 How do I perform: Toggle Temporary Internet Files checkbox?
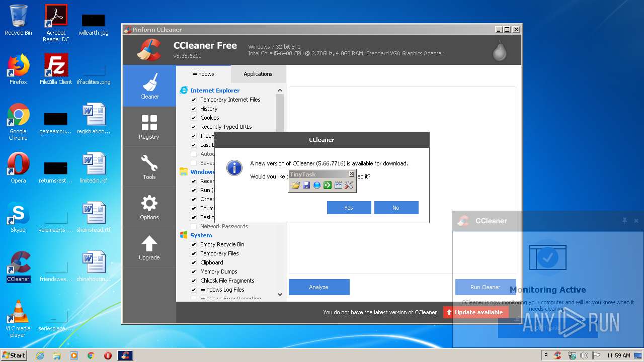tap(194, 100)
